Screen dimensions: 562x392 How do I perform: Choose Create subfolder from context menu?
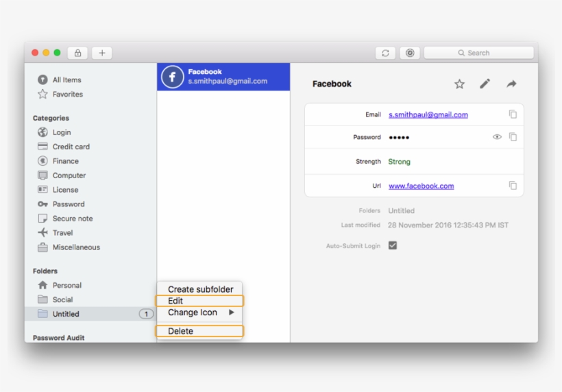pyautogui.click(x=200, y=289)
